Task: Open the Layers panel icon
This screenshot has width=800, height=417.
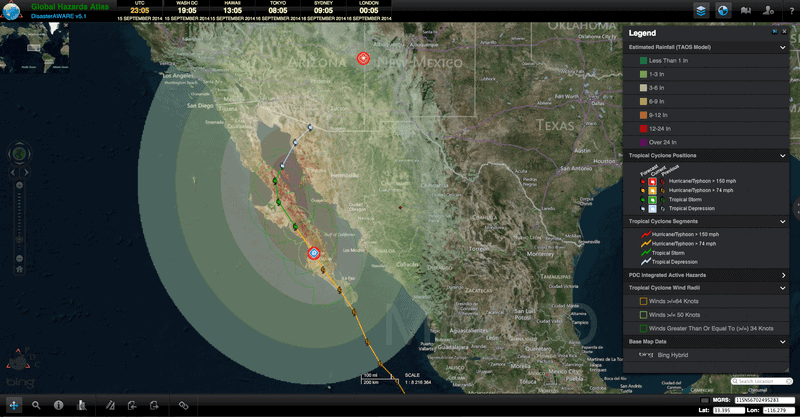Action: coord(701,11)
